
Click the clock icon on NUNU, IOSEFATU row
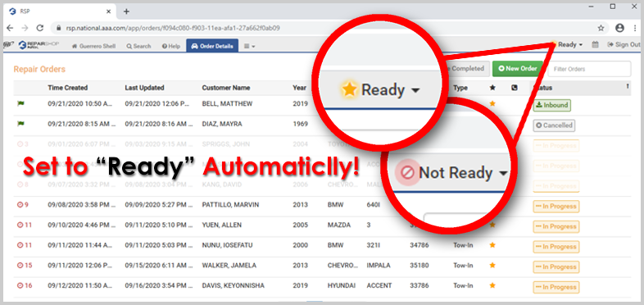coord(20,245)
